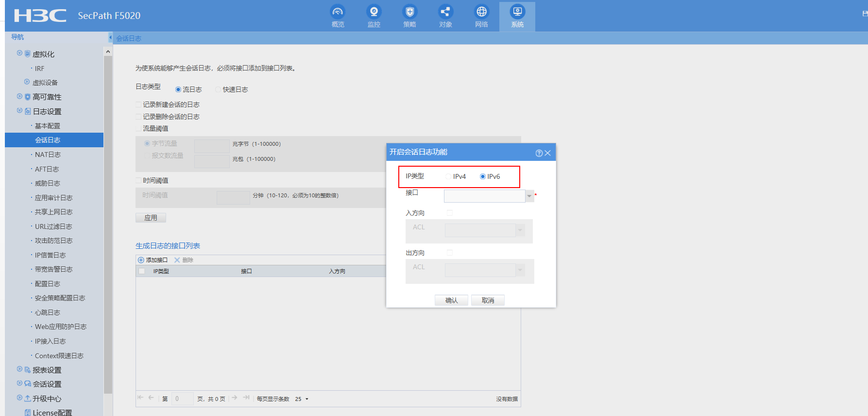Check 记录新建会话的日志 checkbox
Viewport: 868px width, 416px height.
point(138,104)
